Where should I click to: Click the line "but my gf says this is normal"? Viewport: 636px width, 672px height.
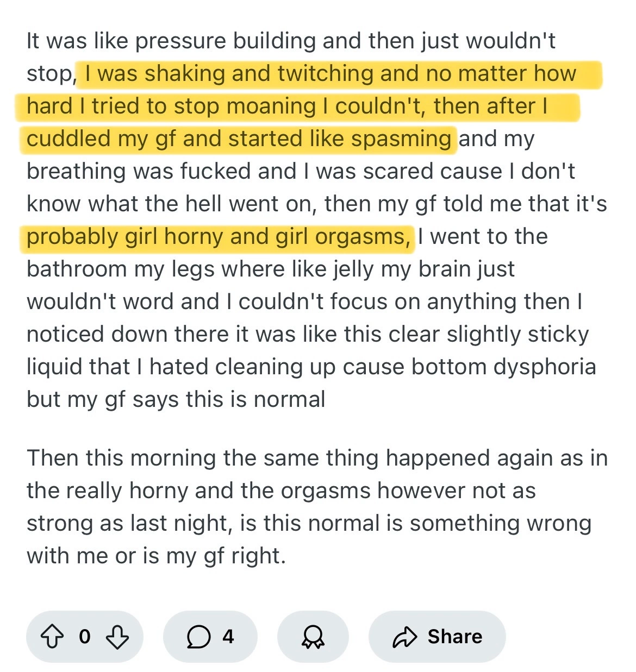point(176,399)
